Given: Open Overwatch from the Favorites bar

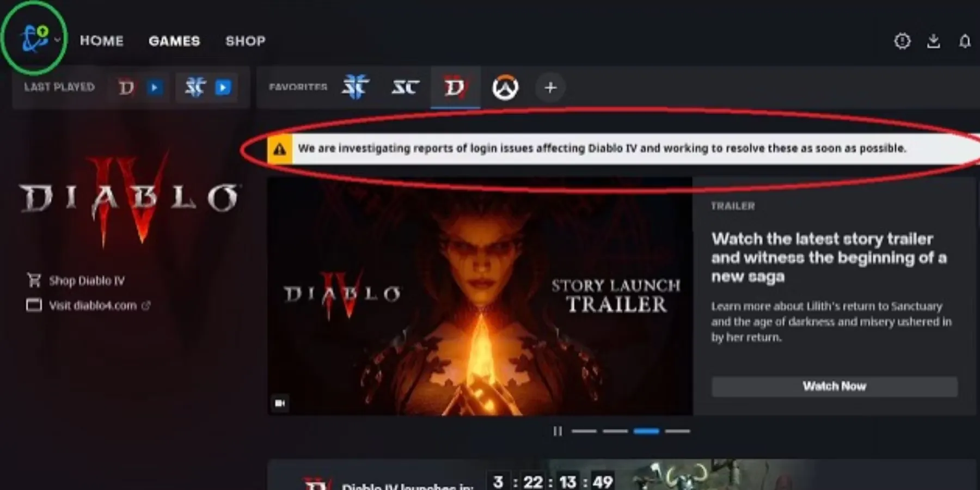Looking at the screenshot, I should coord(505,88).
